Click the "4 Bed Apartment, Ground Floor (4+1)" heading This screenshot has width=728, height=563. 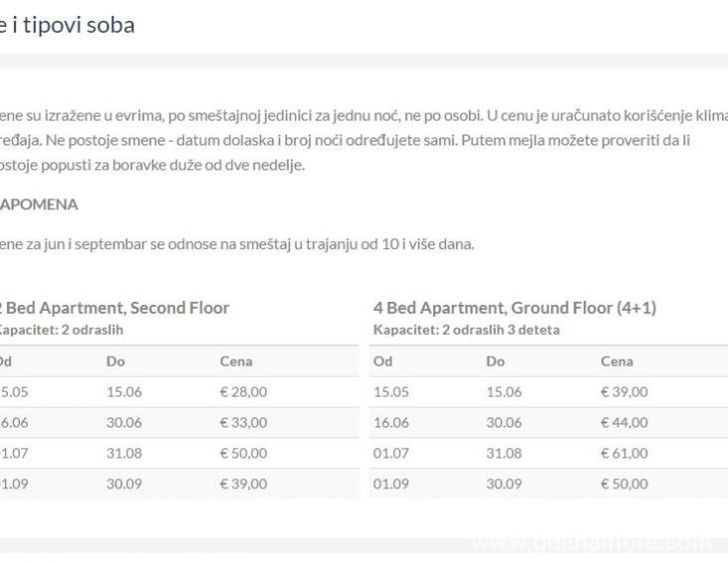pyautogui.click(x=514, y=308)
